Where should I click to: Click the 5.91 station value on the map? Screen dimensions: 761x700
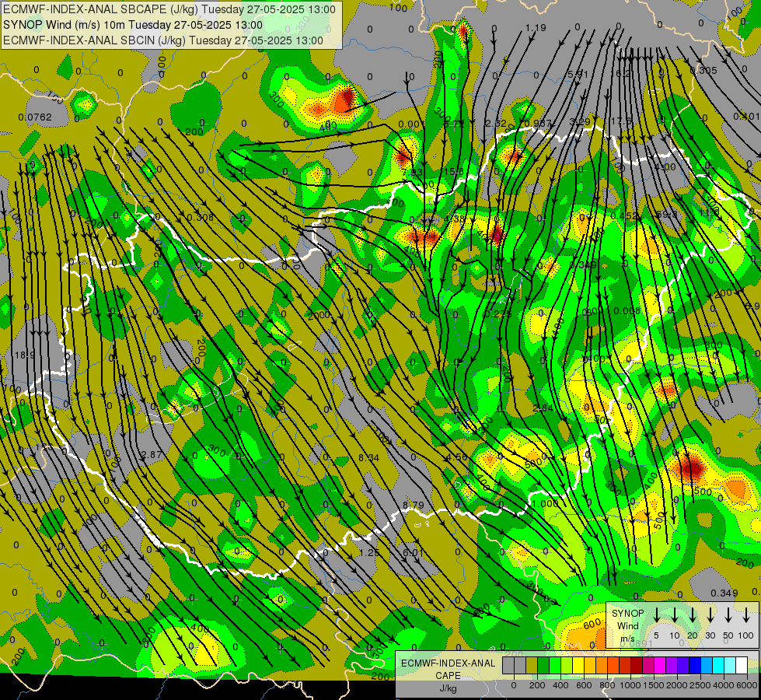578,75
